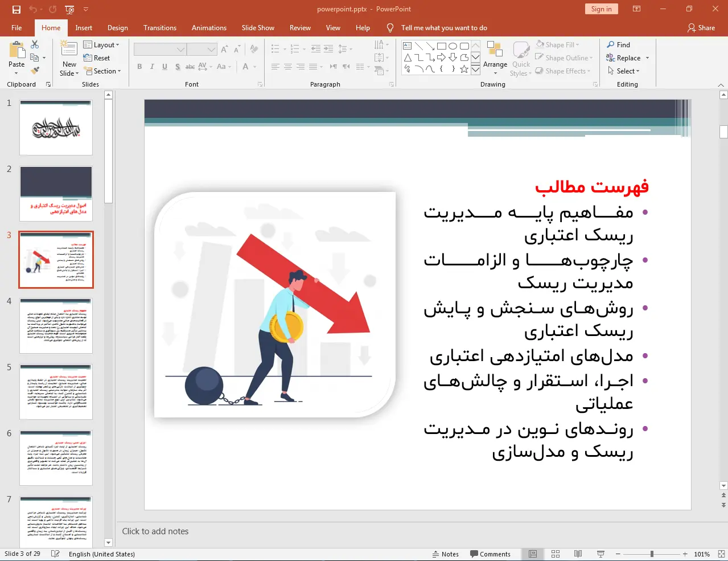The width and height of the screenshot is (728, 561).
Task: Click the Zoom In plus button
Action: click(685, 554)
